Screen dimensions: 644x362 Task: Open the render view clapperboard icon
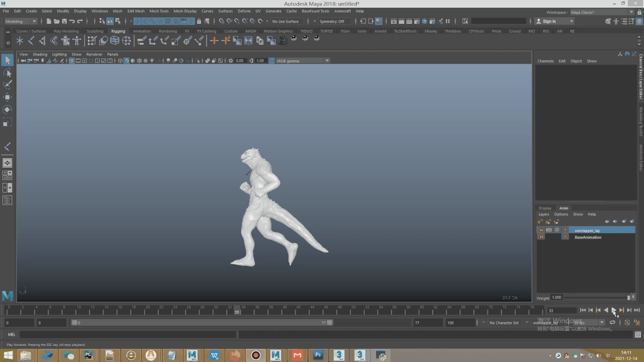click(393, 21)
